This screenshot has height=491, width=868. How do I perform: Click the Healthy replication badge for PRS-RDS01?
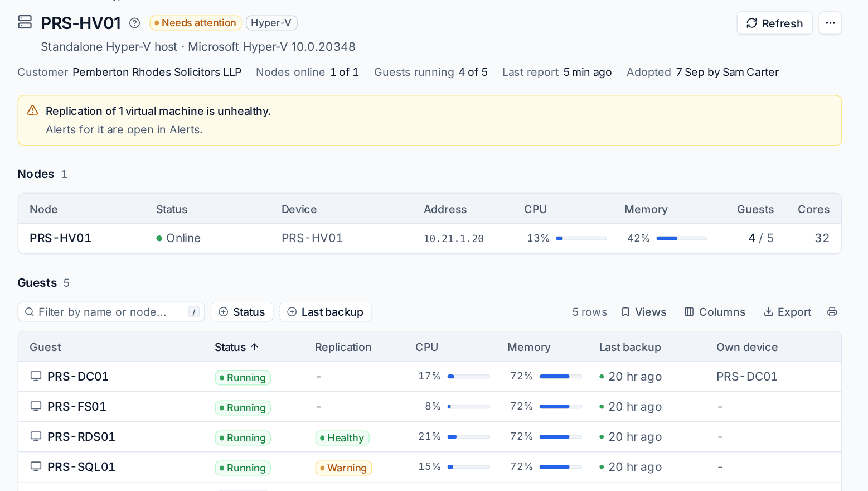[x=342, y=437]
